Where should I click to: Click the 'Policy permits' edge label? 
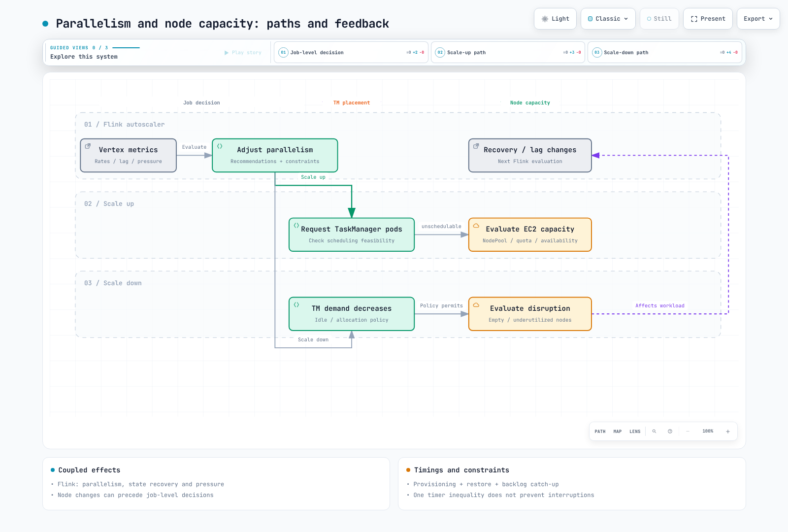click(441, 306)
